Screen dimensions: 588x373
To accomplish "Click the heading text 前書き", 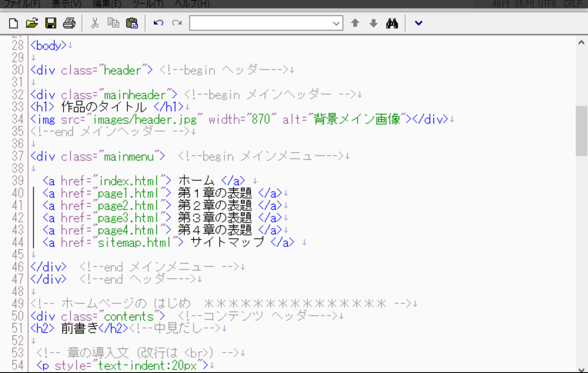I will (x=80, y=329).
